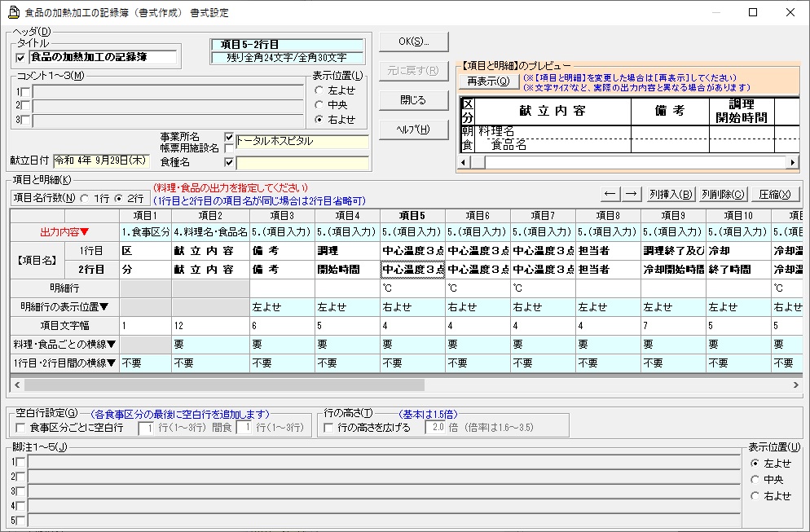Image resolution: width=810 pixels, height=532 pixels.
Task: Click the OK(S)... button
Action: click(x=414, y=42)
